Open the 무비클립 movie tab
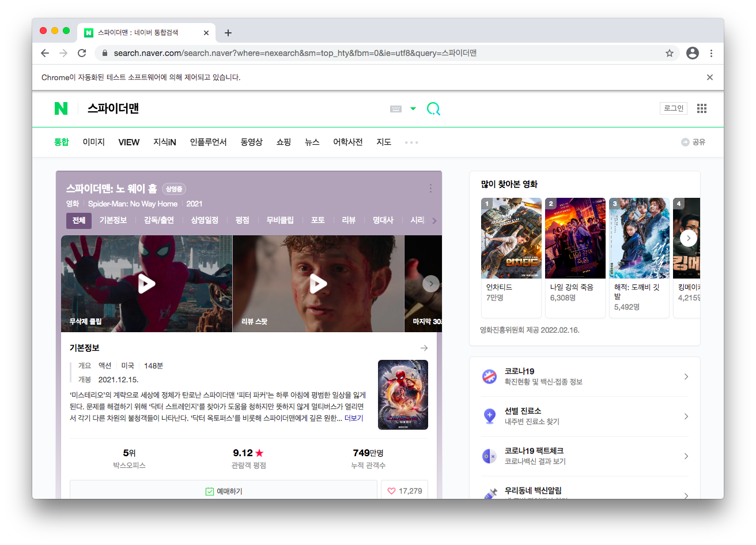This screenshot has width=756, height=545. point(280,220)
